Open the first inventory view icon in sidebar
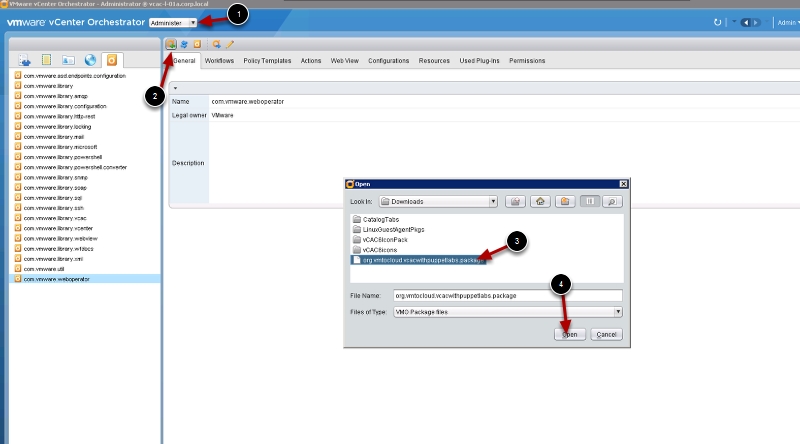 coord(24,60)
